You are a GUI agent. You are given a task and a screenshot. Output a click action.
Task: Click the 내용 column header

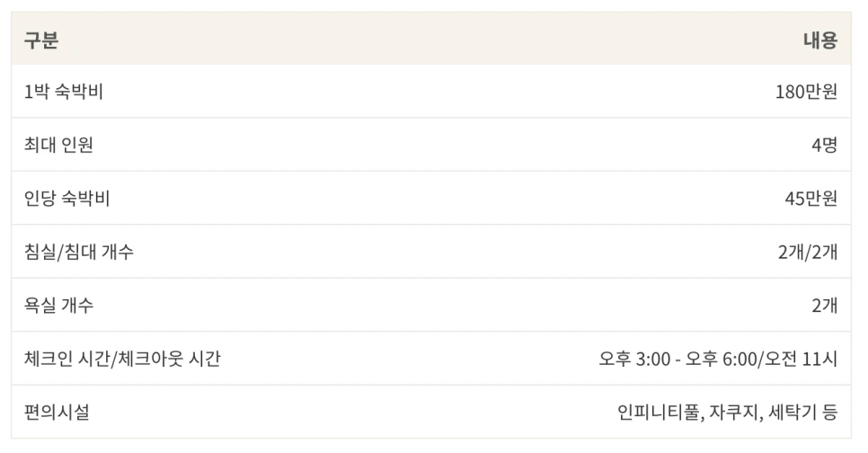tap(819, 40)
